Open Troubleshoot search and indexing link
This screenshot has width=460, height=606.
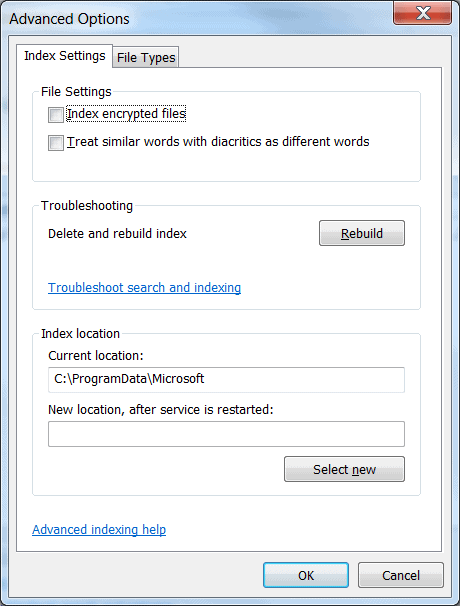[145, 288]
